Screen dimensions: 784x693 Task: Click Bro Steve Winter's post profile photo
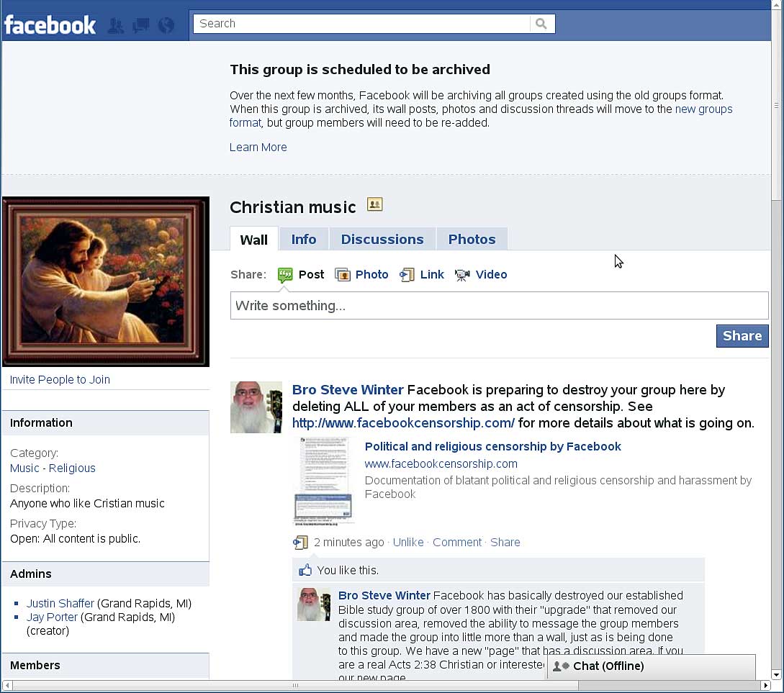(256, 407)
